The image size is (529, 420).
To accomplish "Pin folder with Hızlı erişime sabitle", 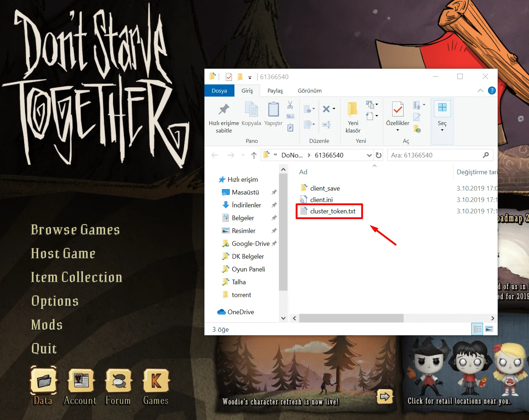I will tap(224, 118).
